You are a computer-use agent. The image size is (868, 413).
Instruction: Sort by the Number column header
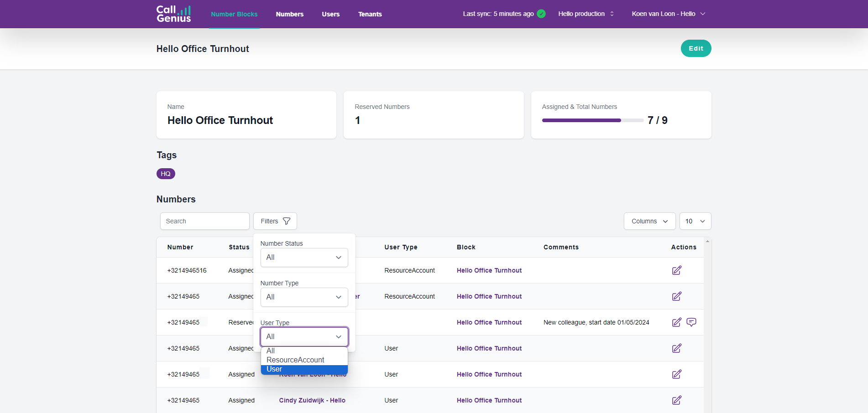click(180, 247)
